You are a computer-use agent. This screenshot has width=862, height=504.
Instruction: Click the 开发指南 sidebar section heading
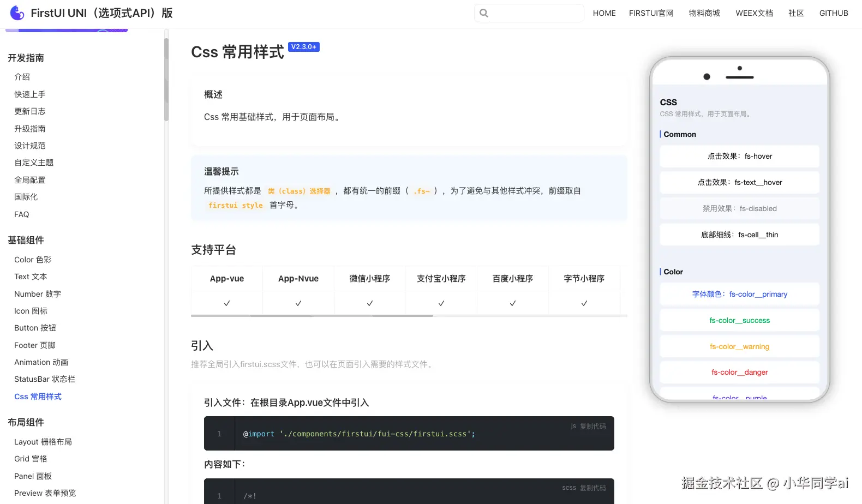click(26, 58)
